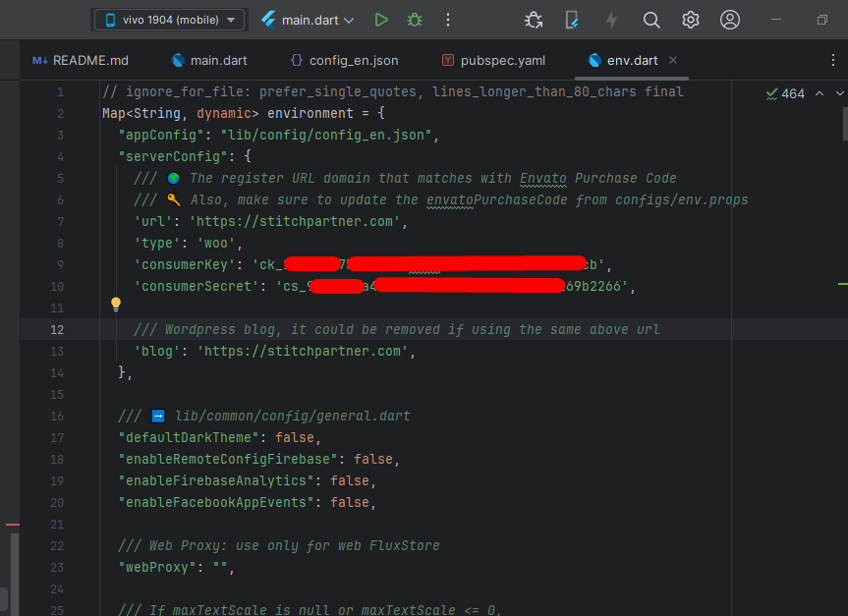Viewport: 848px width, 616px height.
Task: Click the "serverConfig" key on line 4
Action: pos(173,156)
